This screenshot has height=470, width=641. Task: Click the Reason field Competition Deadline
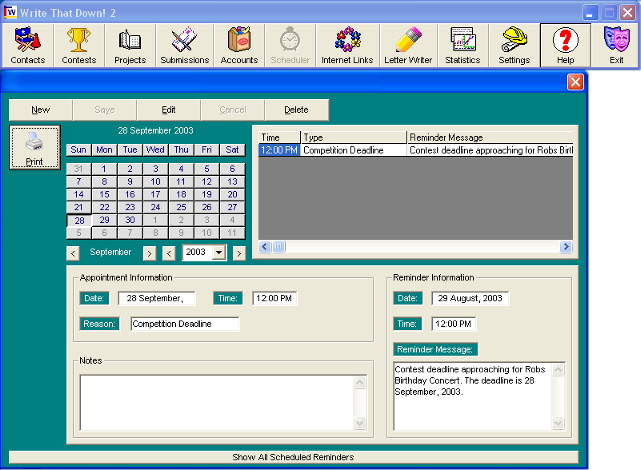[185, 324]
